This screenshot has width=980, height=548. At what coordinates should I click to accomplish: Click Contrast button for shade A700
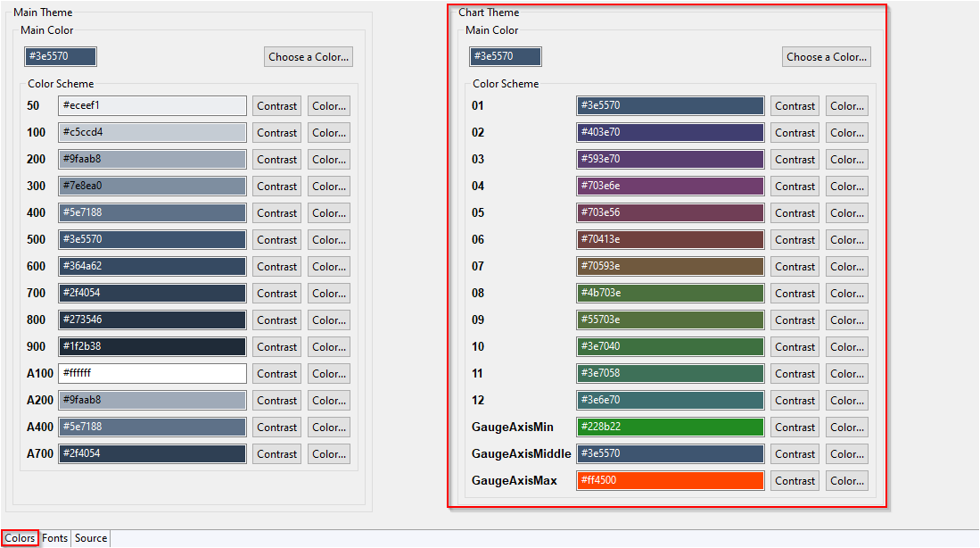(x=276, y=453)
